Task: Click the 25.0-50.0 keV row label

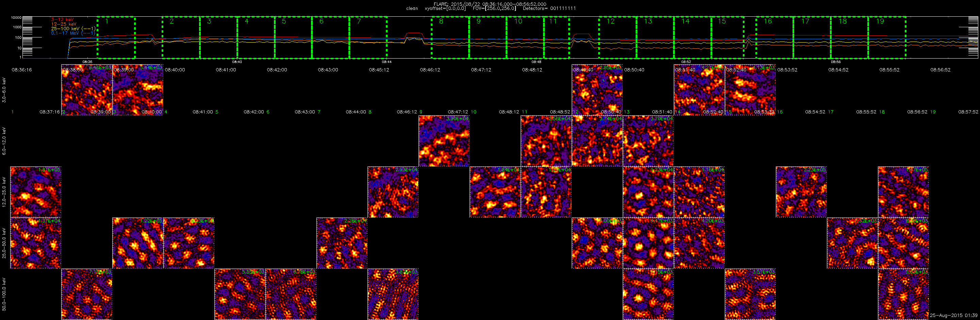Action: tap(4, 243)
